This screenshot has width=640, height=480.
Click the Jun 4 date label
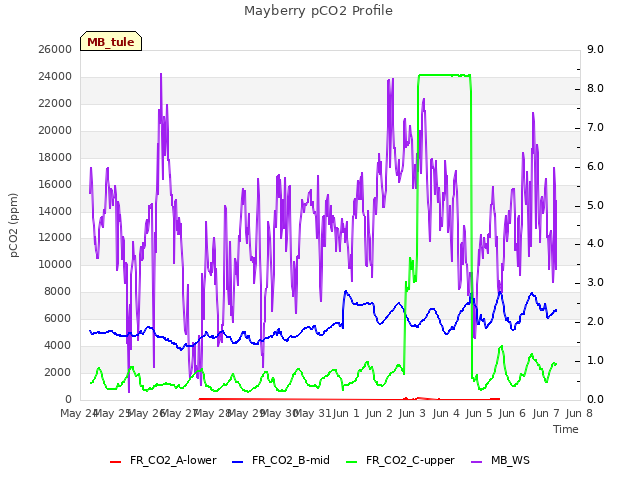(x=446, y=413)
